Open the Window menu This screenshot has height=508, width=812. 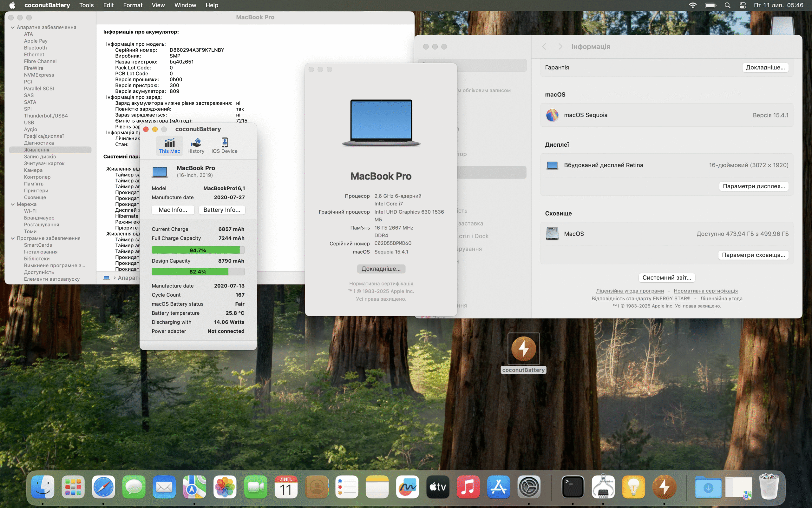[x=185, y=5]
